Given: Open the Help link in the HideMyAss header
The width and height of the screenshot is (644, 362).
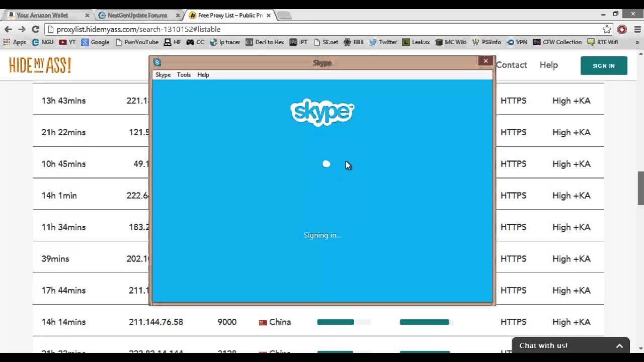Looking at the screenshot, I should tap(548, 65).
